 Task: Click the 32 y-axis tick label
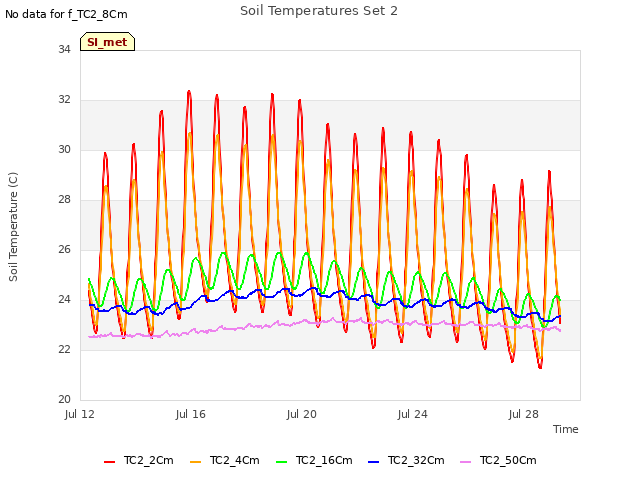[64, 100]
